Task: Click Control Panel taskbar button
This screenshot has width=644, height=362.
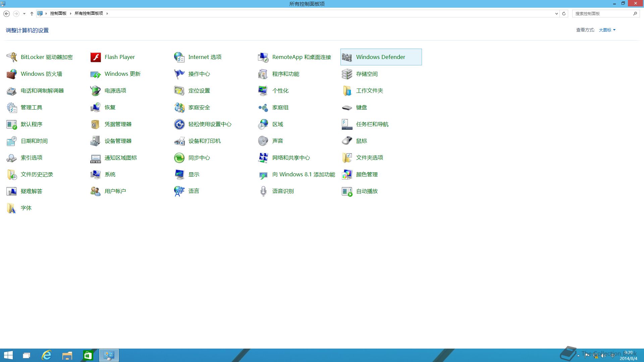Action: [109, 355]
